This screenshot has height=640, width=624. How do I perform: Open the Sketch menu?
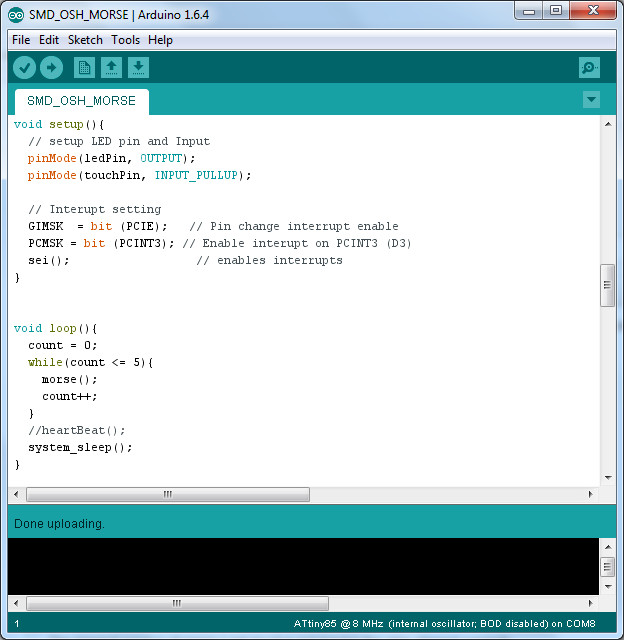pyautogui.click(x=85, y=40)
